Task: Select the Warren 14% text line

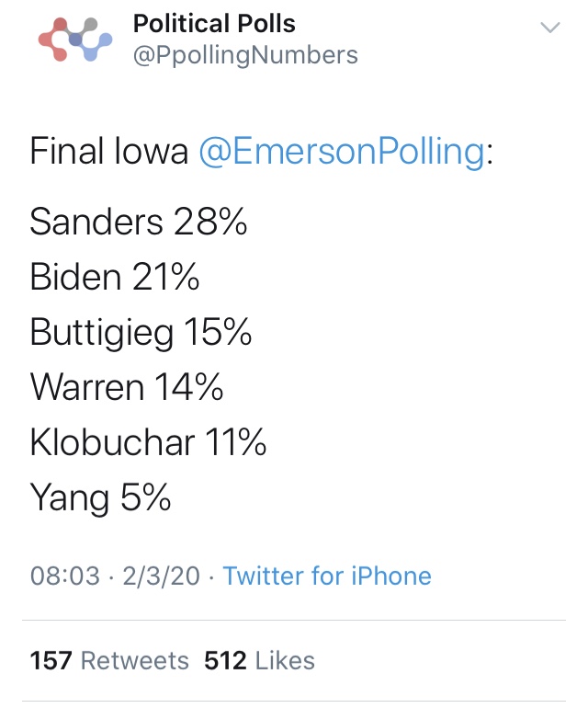Action: tap(127, 387)
